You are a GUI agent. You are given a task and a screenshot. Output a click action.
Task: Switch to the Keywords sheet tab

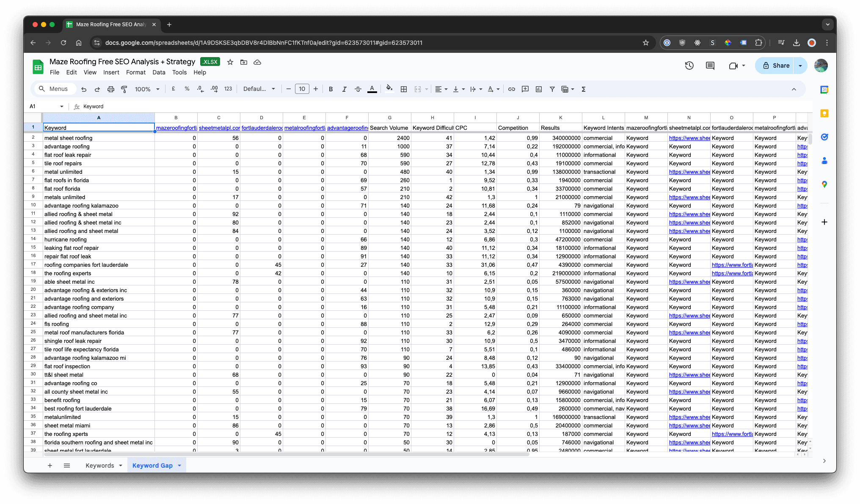tap(100, 466)
